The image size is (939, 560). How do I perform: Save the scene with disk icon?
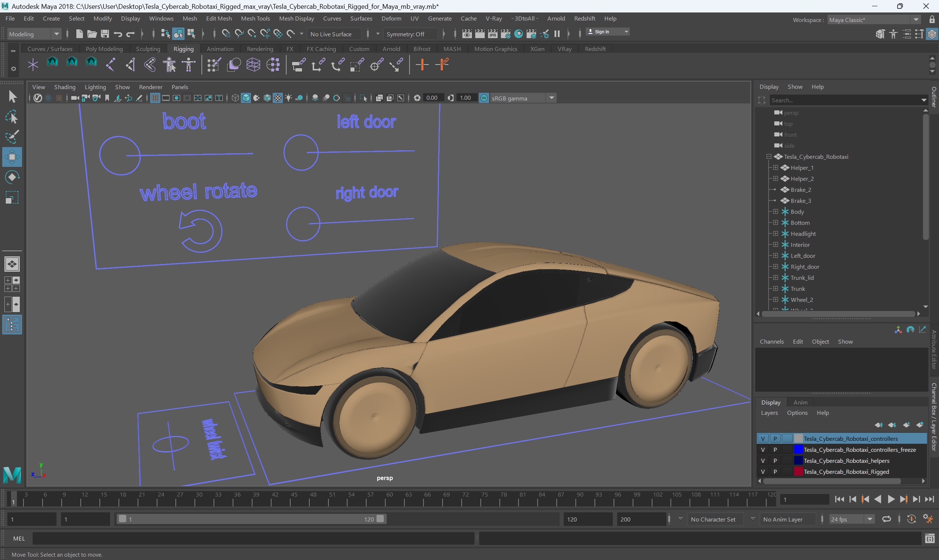[x=105, y=34]
